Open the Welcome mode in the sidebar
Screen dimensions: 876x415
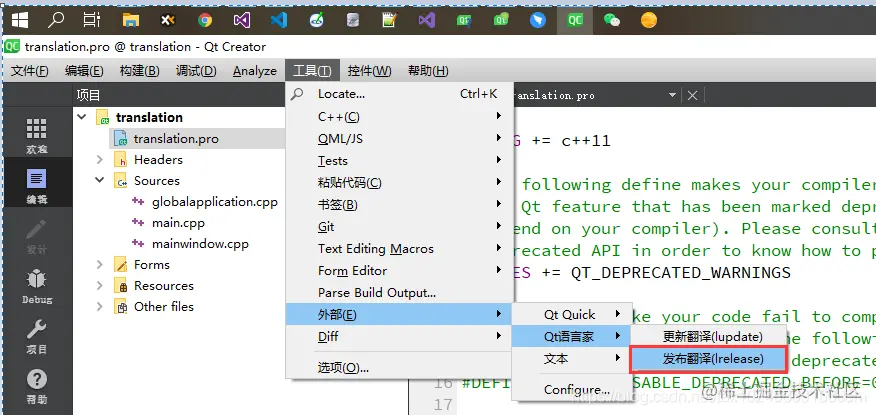36,135
